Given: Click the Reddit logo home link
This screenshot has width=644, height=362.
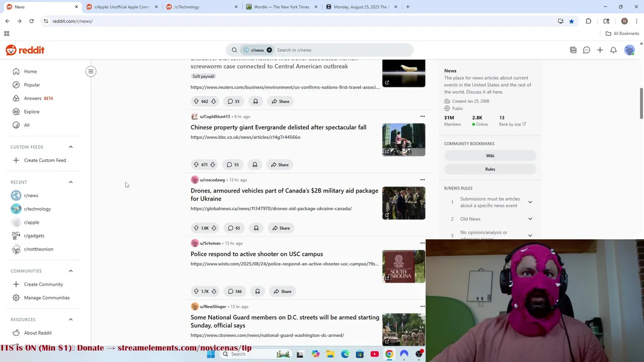Looking at the screenshot, I should tap(25, 50).
